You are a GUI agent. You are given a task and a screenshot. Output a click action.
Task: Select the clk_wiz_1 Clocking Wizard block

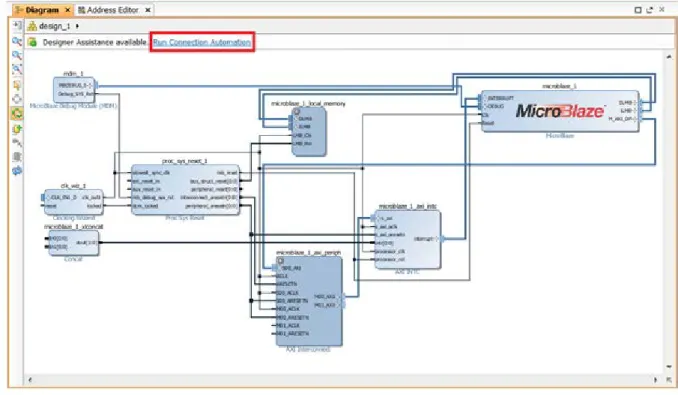(74, 202)
